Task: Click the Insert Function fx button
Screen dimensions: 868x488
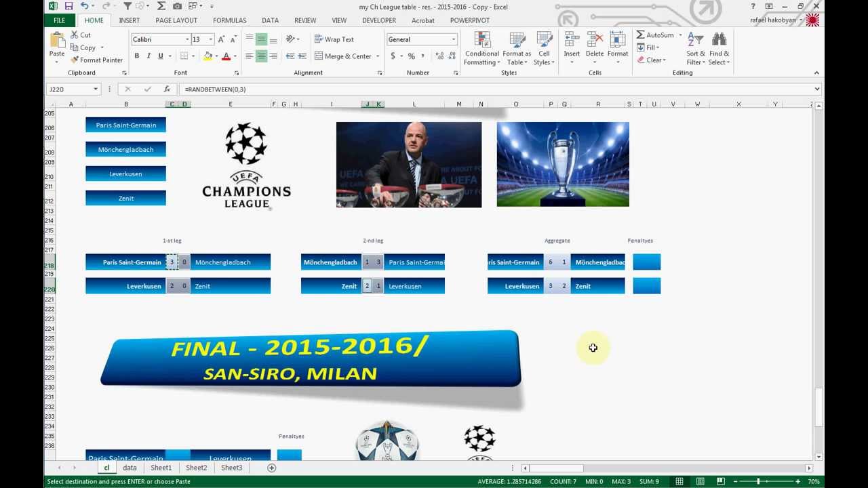Action: tap(167, 89)
